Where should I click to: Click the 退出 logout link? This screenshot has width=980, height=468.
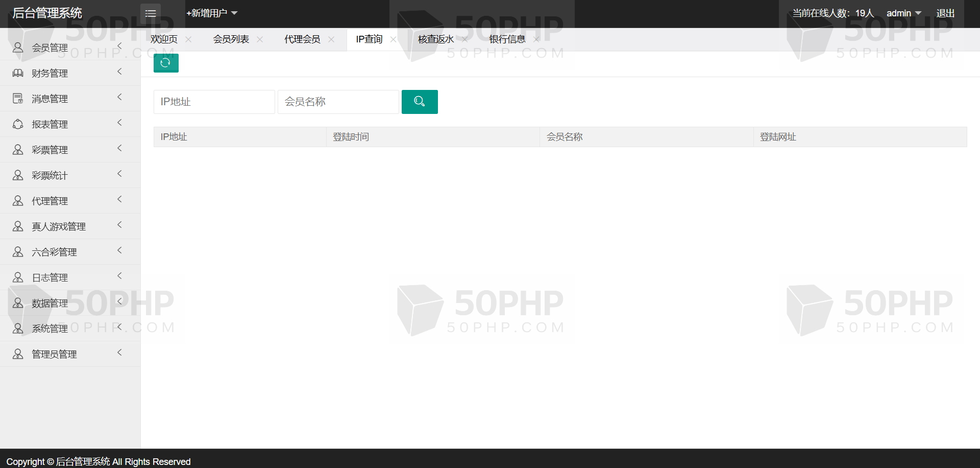tap(945, 13)
